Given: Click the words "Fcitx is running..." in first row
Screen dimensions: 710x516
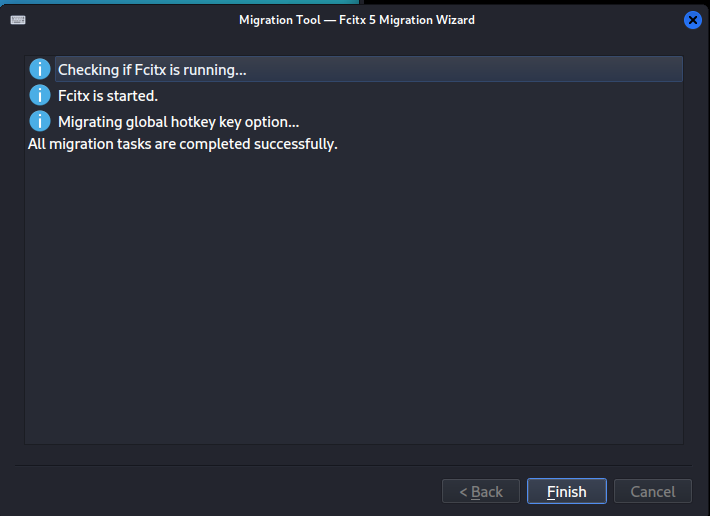Looking at the screenshot, I should coord(191,70).
